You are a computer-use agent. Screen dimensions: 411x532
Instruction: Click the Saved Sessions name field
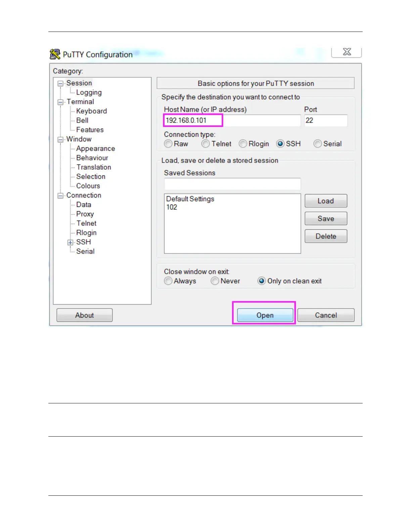tap(232, 184)
